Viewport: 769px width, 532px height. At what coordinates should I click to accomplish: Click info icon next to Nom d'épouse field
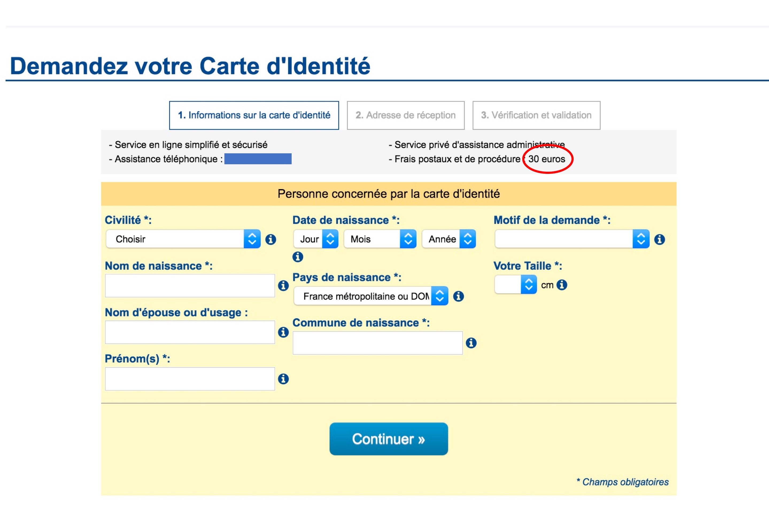coord(283,332)
